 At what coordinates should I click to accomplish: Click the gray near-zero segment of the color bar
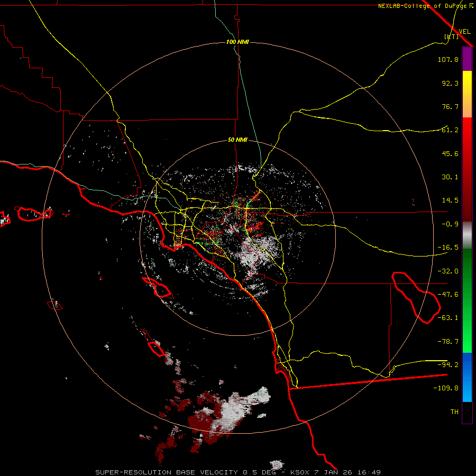tap(467, 235)
